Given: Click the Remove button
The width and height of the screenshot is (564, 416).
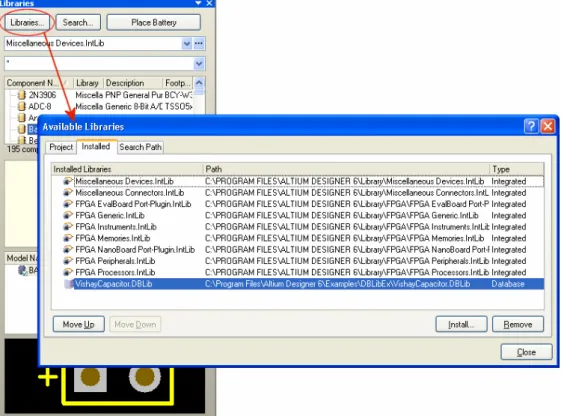Looking at the screenshot, I should coord(518,324).
